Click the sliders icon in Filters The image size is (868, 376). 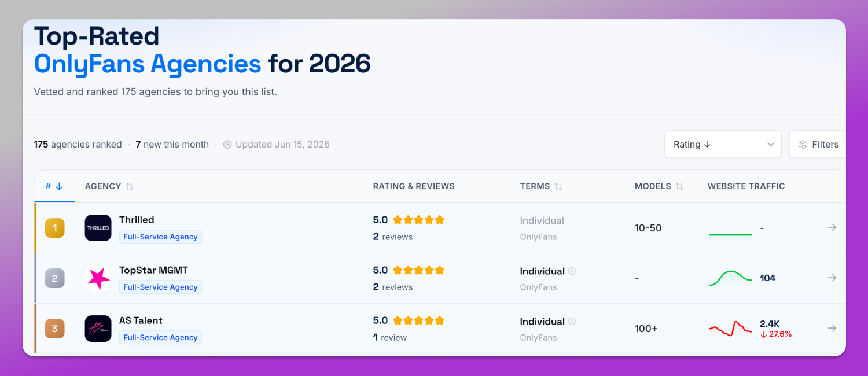point(803,145)
